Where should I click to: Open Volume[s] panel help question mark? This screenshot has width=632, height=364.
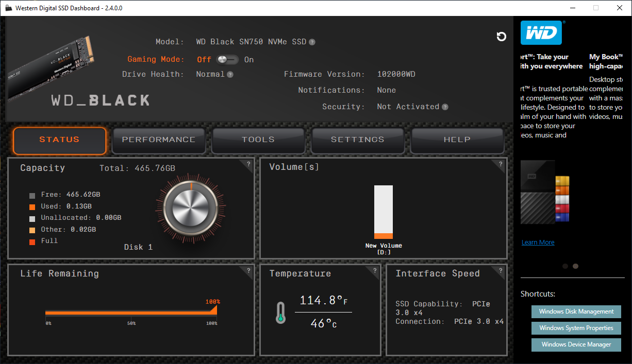tap(501, 164)
